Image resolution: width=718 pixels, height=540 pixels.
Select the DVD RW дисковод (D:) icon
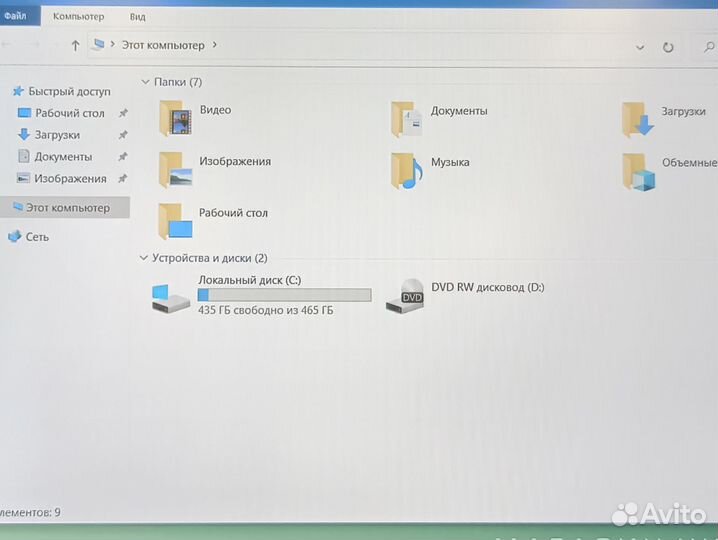[x=405, y=296]
